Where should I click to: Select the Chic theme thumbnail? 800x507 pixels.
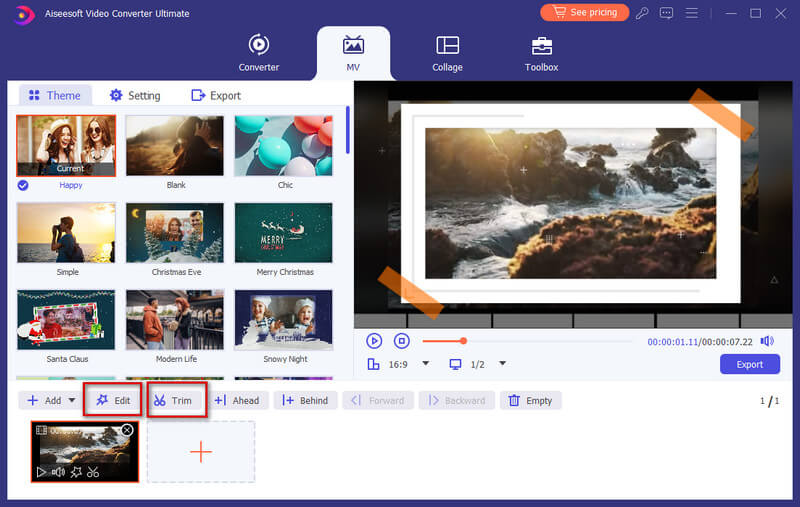pyautogui.click(x=283, y=146)
